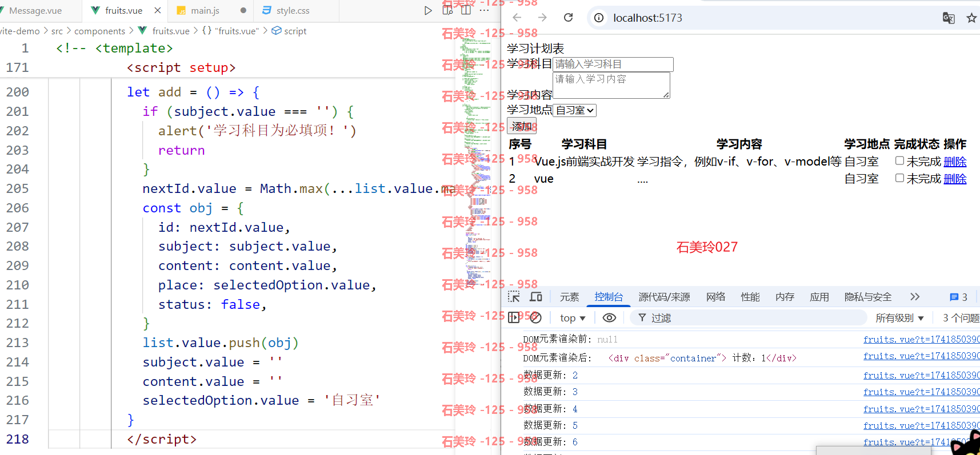Screen dimensions: 980x455
Task: Open source link for 数据更新: 4 log
Action: [x=921, y=409]
